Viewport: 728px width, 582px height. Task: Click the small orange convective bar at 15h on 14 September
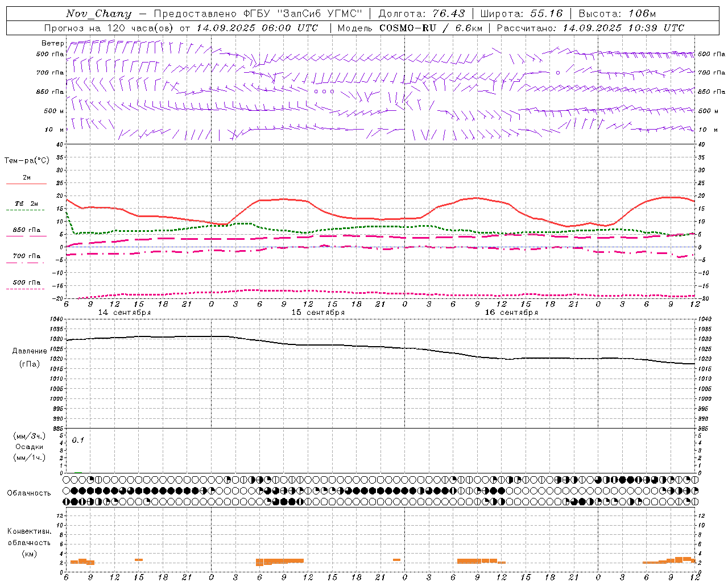pyautogui.click(x=139, y=560)
